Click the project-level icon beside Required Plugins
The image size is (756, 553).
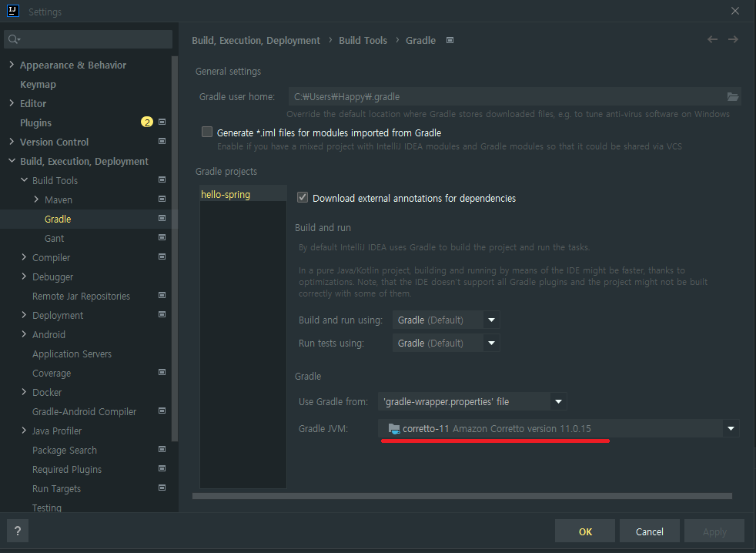(162, 469)
